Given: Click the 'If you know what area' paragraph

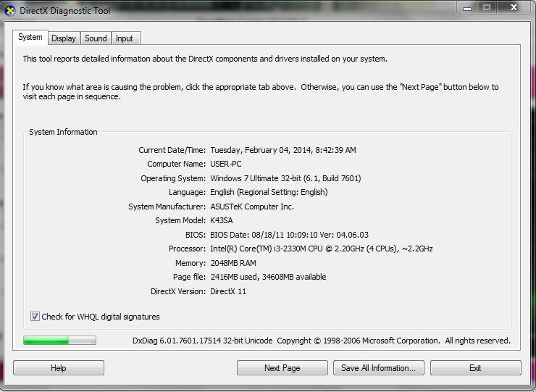Looking at the screenshot, I should pos(261,92).
